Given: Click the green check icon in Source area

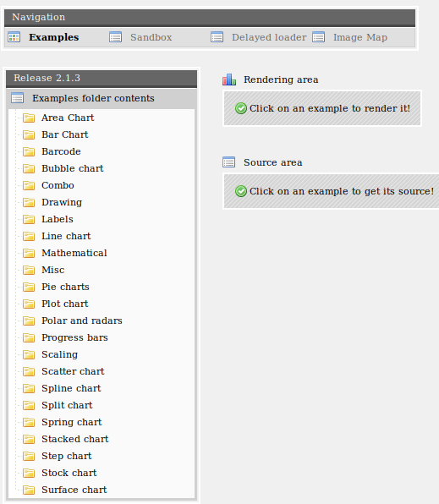Looking at the screenshot, I should [241, 191].
